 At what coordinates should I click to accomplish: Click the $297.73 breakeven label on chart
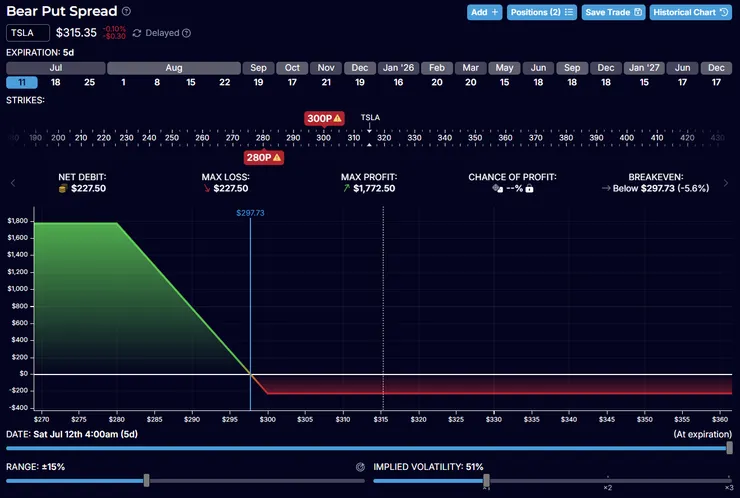[x=250, y=213]
